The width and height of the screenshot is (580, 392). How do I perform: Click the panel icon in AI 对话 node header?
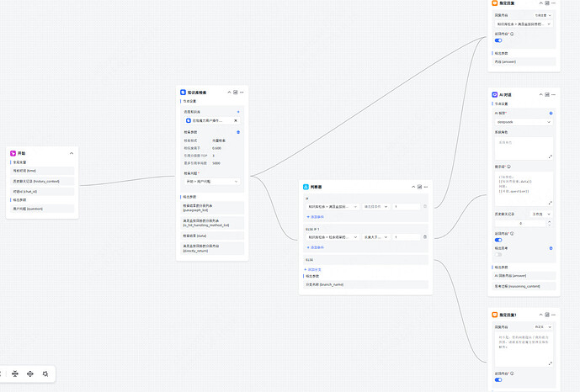[x=547, y=94]
